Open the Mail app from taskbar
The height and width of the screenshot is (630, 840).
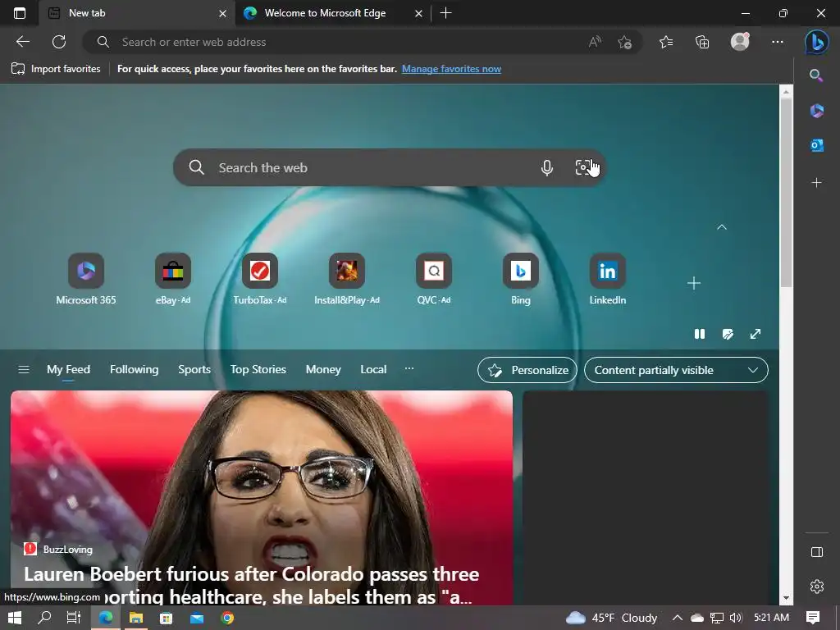pyautogui.click(x=197, y=618)
